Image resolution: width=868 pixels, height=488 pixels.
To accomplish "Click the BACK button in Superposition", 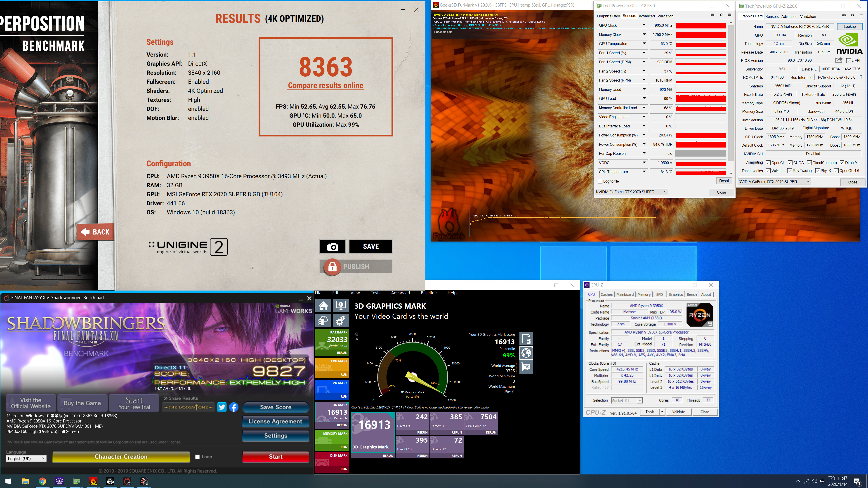I will click(95, 232).
